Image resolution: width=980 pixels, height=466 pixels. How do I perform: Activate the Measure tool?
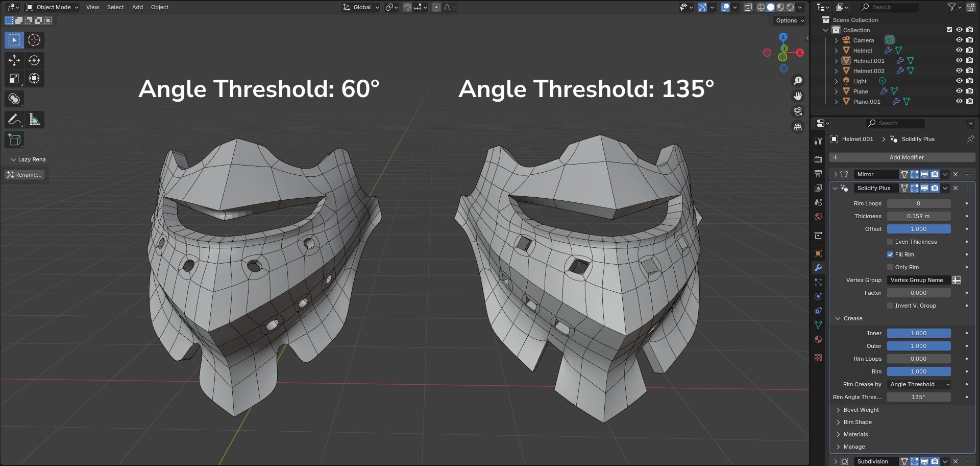coord(34,120)
